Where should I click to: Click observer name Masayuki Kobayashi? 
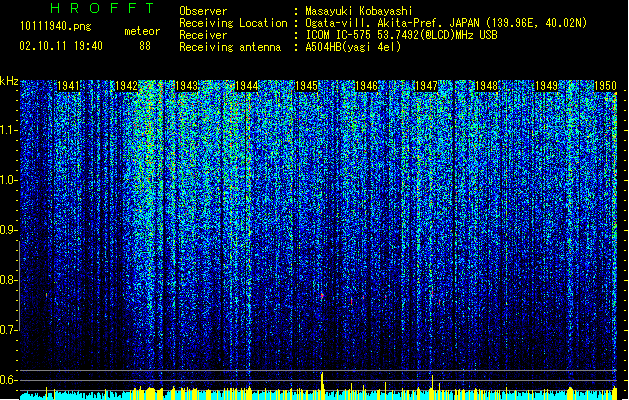359,11
